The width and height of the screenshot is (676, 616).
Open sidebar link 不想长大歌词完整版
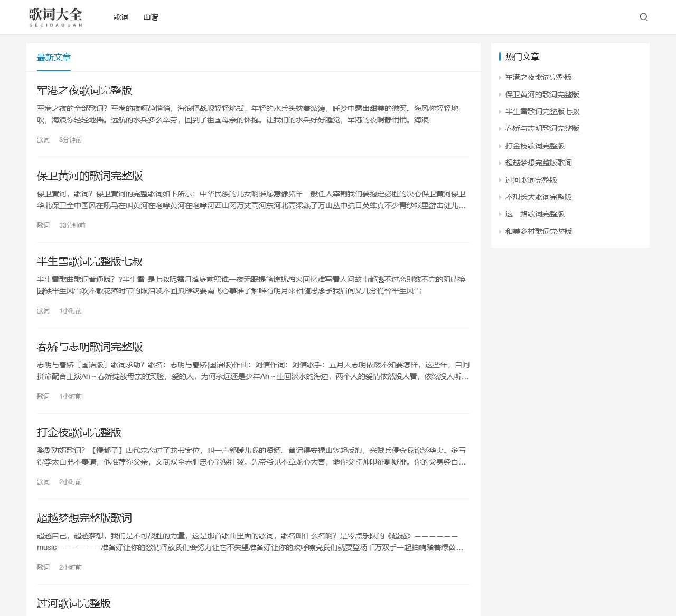[x=539, y=197]
